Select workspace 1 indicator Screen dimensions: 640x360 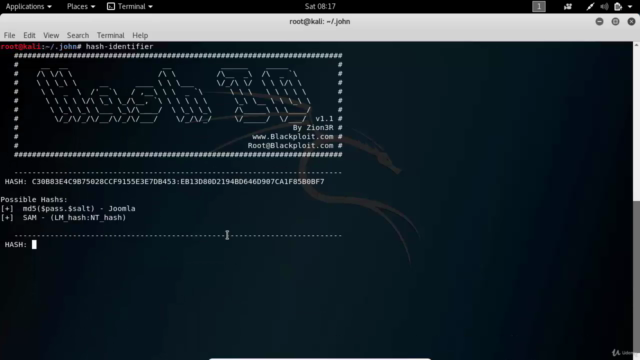(539, 7)
